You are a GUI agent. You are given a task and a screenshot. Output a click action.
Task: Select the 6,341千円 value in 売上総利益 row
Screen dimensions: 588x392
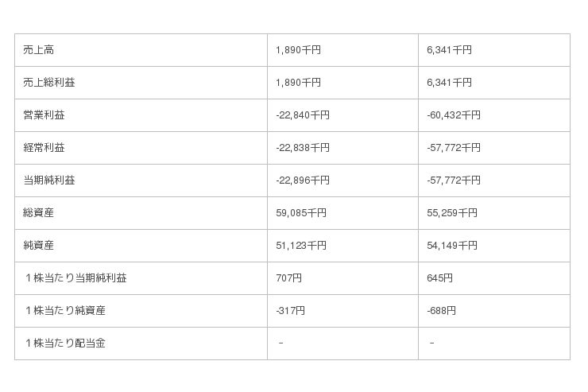pyautogui.click(x=449, y=83)
